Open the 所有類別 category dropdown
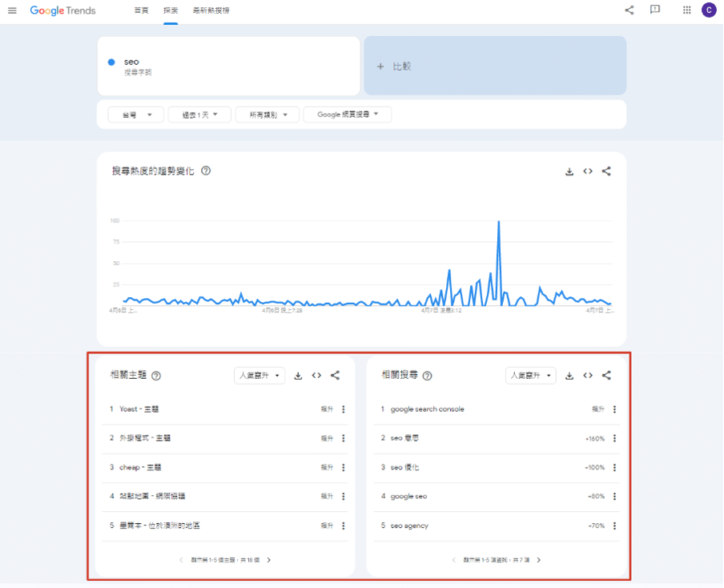Viewport: 724px width, 588px height. (267, 115)
